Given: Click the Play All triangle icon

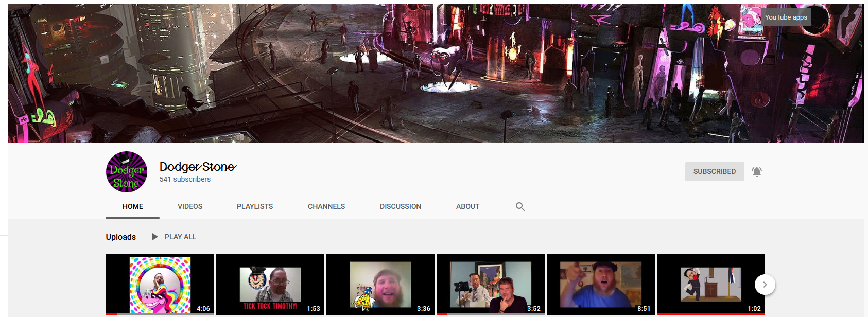Looking at the screenshot, I should (155, 237).
